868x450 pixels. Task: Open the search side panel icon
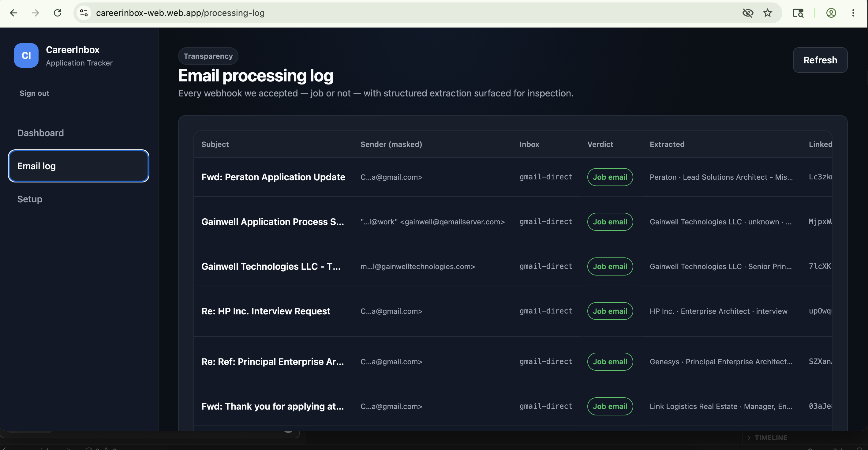(798, 13)
